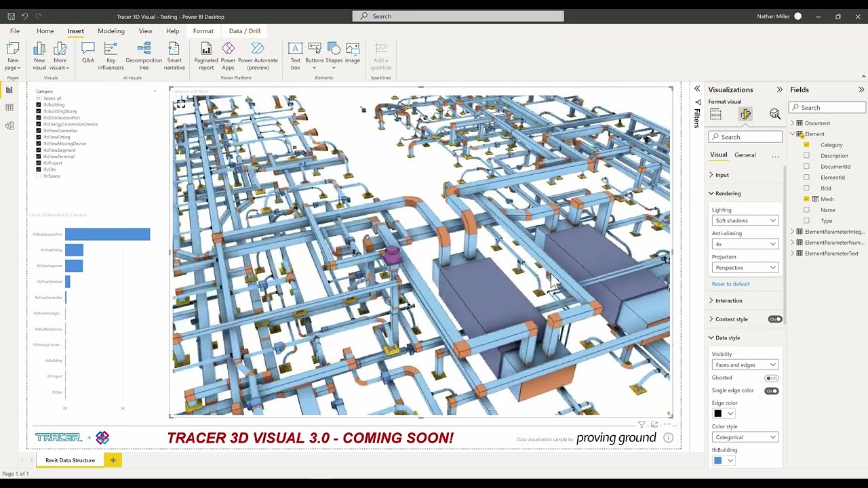Click the Save icon in title bar
This screenshot has width=868, height=488.
tap(11, 16)
